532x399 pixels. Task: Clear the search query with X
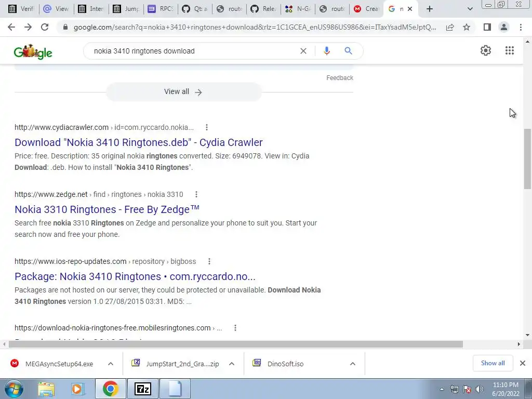point(303,51)
